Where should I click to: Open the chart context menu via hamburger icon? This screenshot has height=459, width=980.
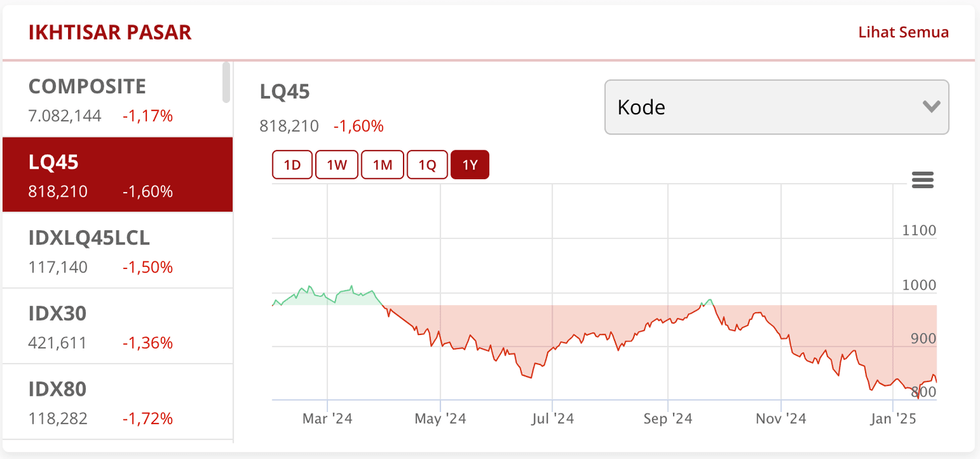(922, 179)
